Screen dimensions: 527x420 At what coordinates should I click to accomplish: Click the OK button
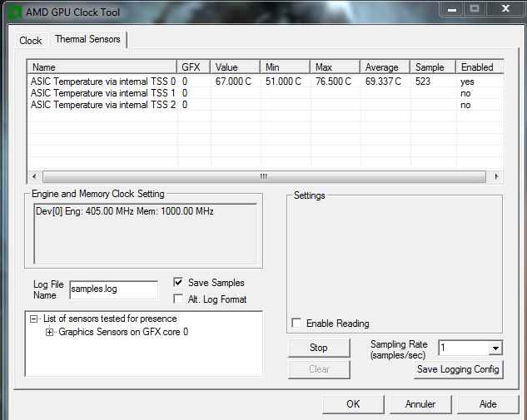353,404
